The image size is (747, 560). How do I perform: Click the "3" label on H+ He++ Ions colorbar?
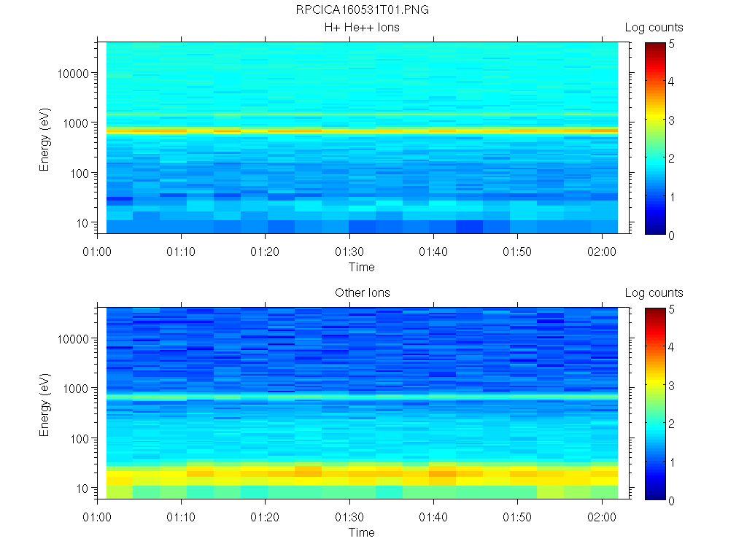pyautogui.click(x=672, y=120)
